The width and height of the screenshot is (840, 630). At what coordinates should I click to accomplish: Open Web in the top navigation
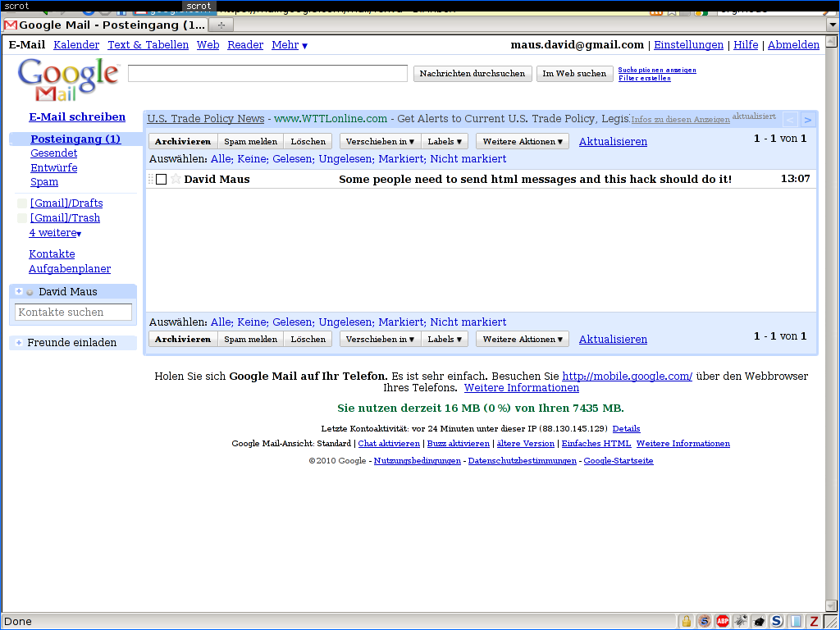[x=208, y=45]
